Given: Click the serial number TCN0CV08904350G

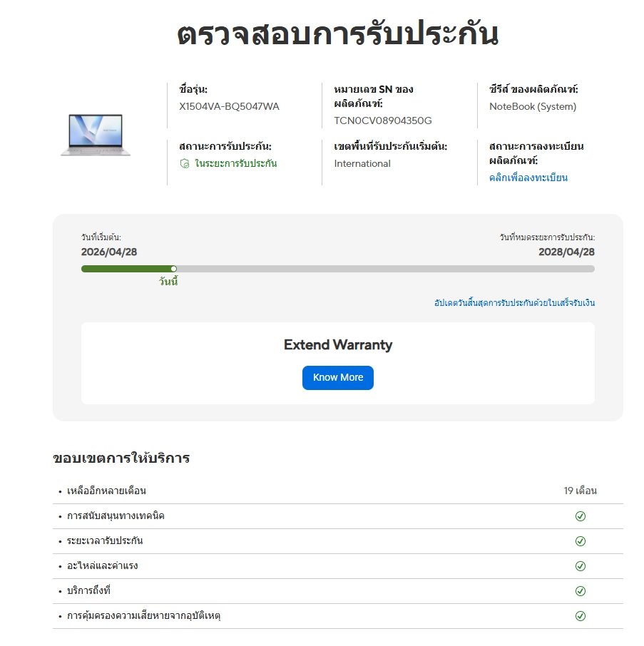Looking at the screenshot, I should [383, 121].
